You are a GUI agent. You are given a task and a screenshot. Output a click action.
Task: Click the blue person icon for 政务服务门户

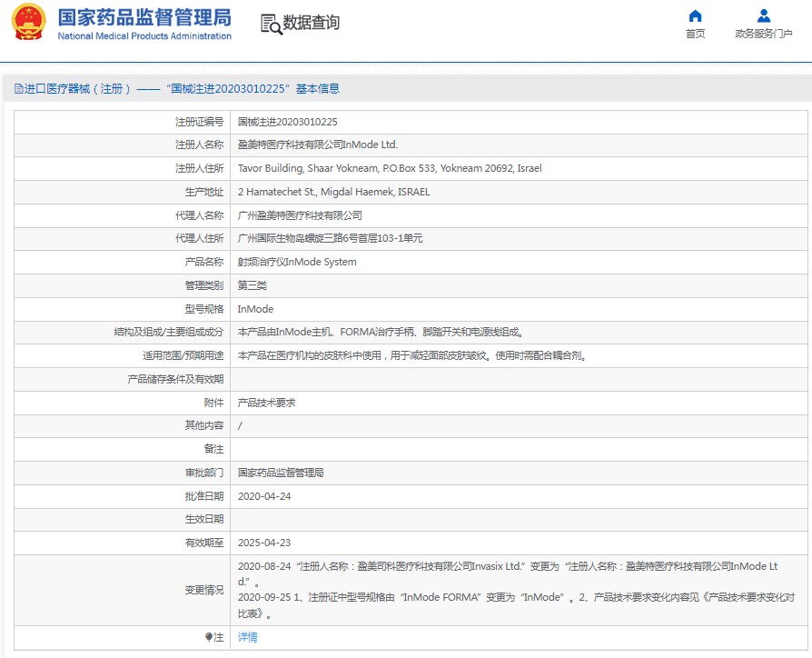click(763, 16)
